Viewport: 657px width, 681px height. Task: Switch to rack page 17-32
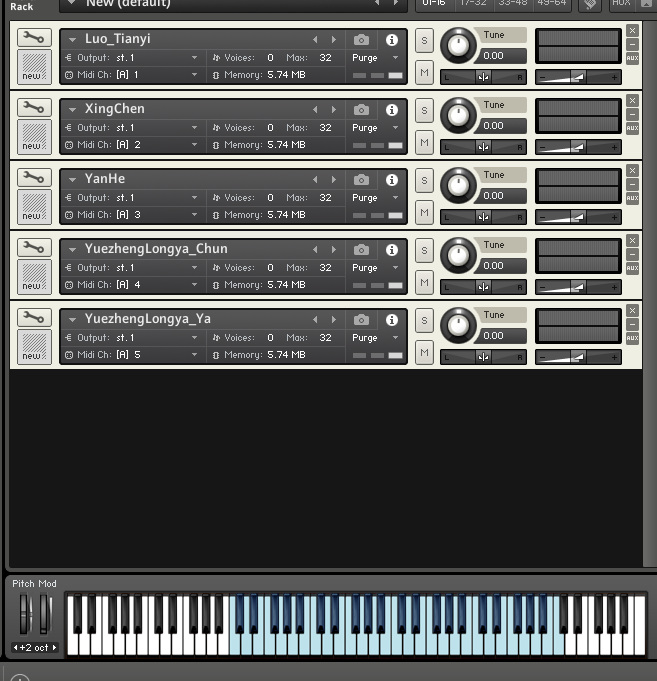[x=473, y=4]
